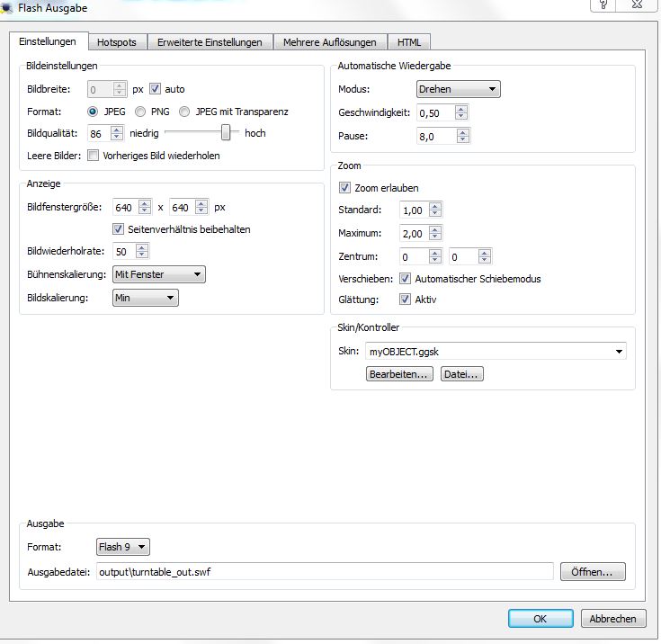Decrease Geschwindigkeit value with down arrow

pos(461,117)
